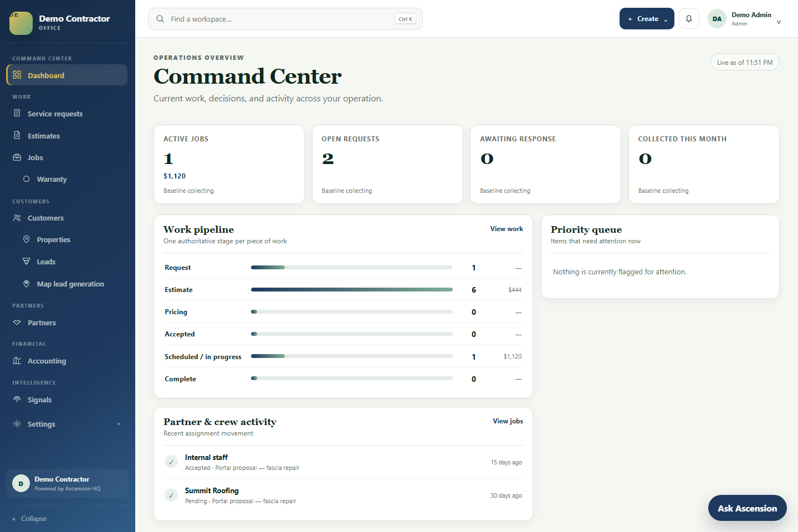The width and height of the screenshot is (798, 532).
Task: Click '15 days ago' timestamp
Action: point(506,462)
